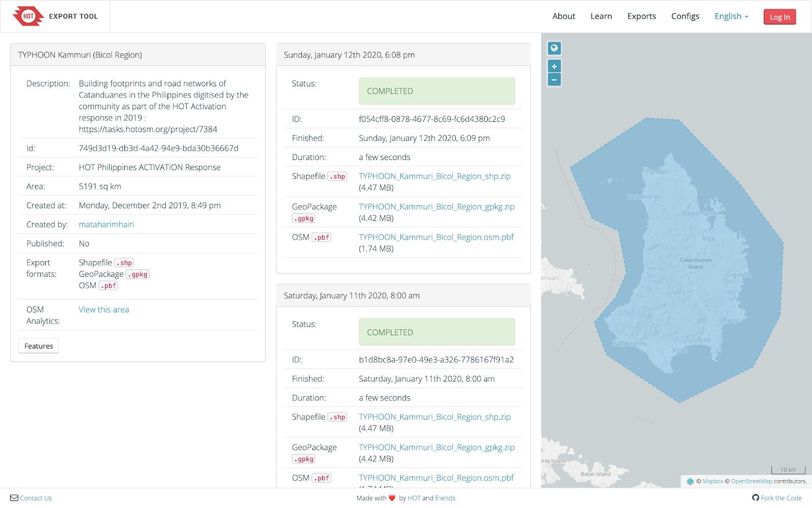Click Catanduanes Island label on the map
The height and width of the screenshot is (508, 812).
pos(696,263)
